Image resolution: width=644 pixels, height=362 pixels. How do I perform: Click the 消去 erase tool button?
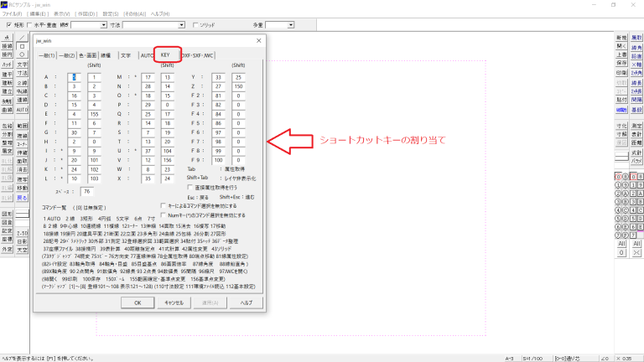point(23,168)
